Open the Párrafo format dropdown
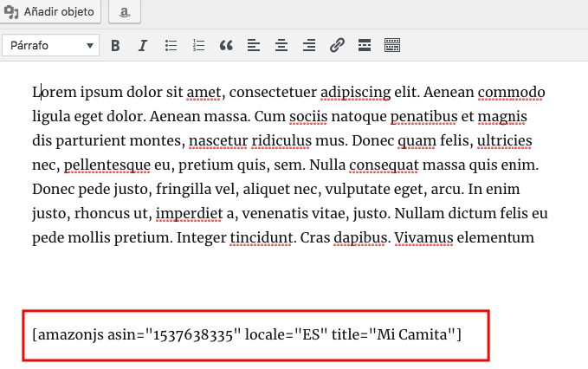The image size is (588, 369). tap(50, 45)
